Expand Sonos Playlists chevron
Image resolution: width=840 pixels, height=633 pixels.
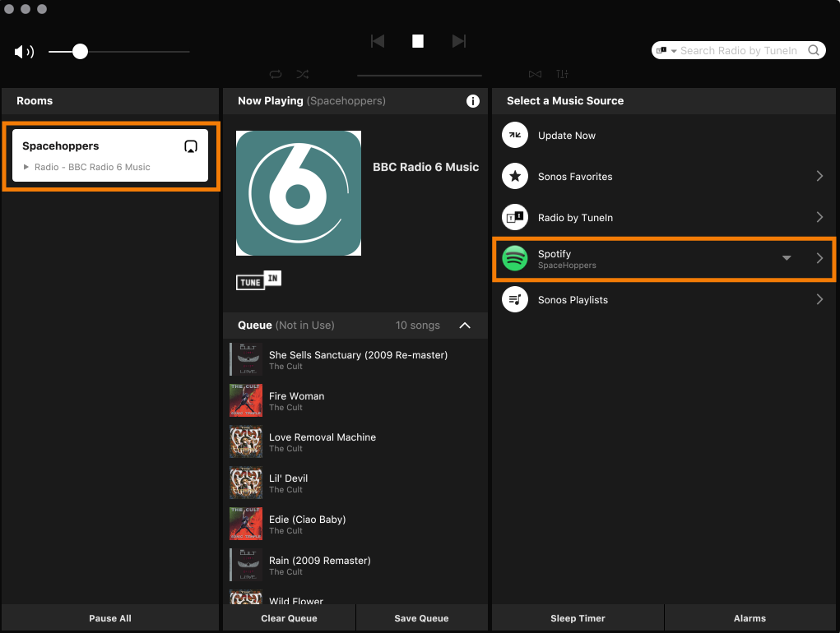[819, 299]
